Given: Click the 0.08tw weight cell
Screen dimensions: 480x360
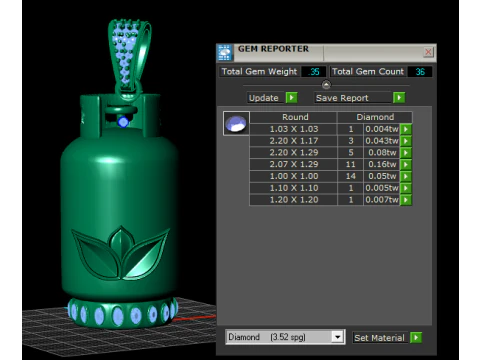Looking at the screenshot, I should (382, 153).
